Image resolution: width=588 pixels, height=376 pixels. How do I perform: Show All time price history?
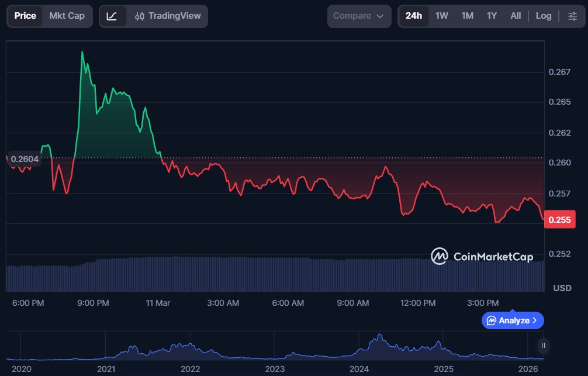pos(516,16)
